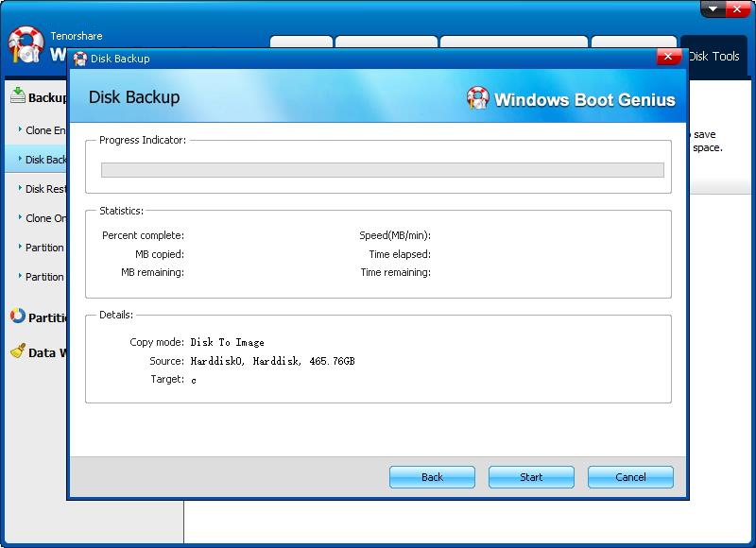
Task: Open the Disk Tools tab in main window
Action: (x=714, y=57)
